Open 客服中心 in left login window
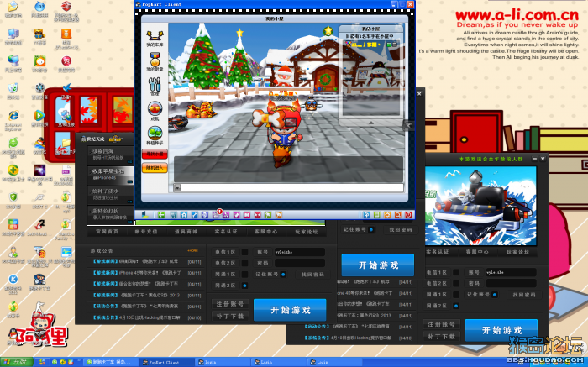Image resolution: width=588 pixels, height=367 pixels. coord(265,232)
